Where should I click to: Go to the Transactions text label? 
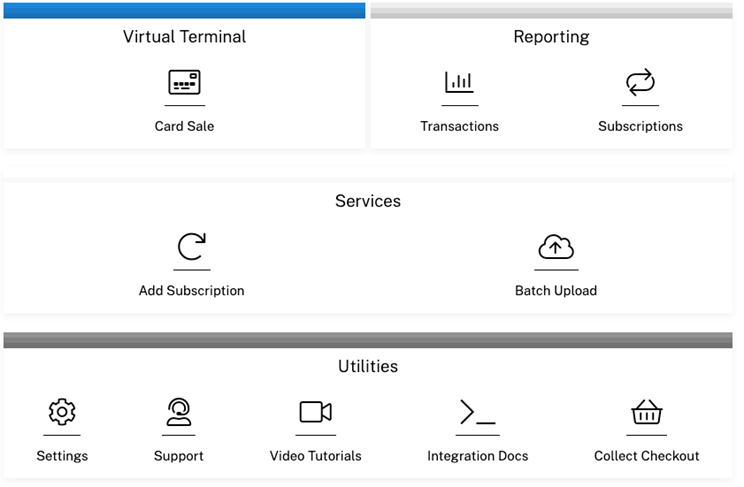[x=459, y=126]
